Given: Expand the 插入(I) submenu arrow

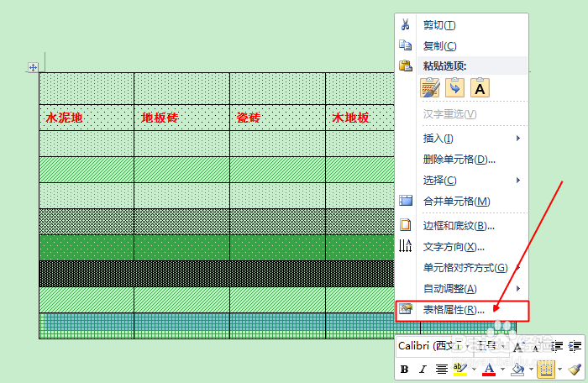Looking at the screenshot, I should [518, 138].
